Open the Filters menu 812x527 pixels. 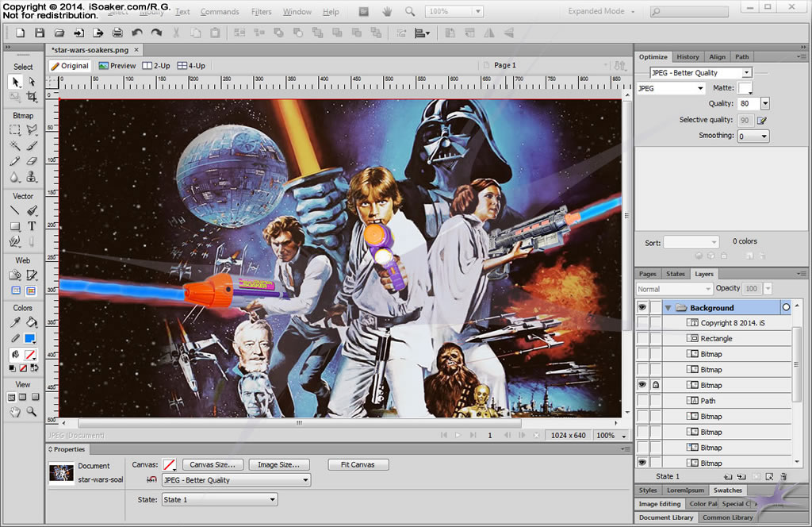coord(261,11)
